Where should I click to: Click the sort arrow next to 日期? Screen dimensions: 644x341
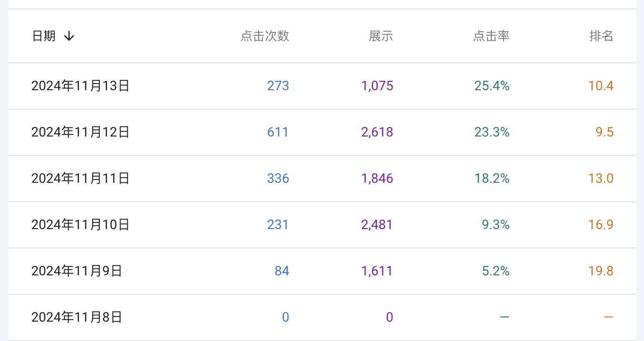click(69, 36)
